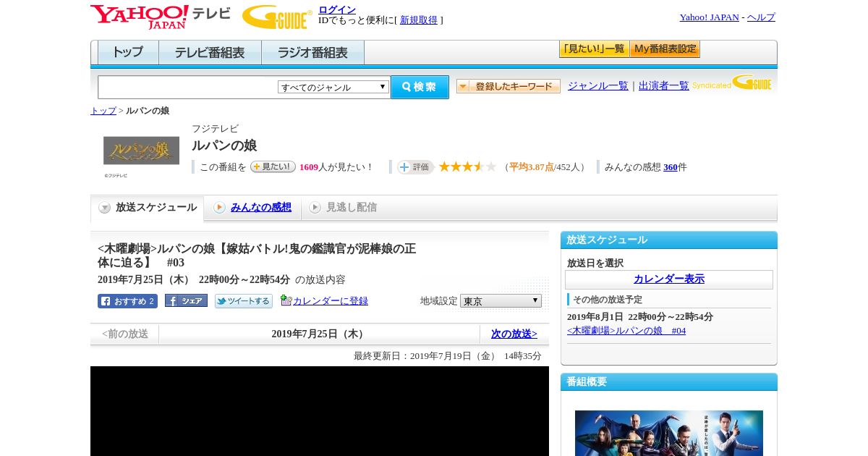Select the トップ navigation tab

click(128, 53)
